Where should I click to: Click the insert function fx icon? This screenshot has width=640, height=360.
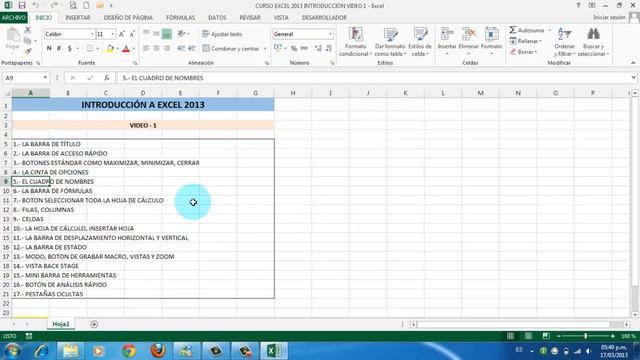pos(107,78)
